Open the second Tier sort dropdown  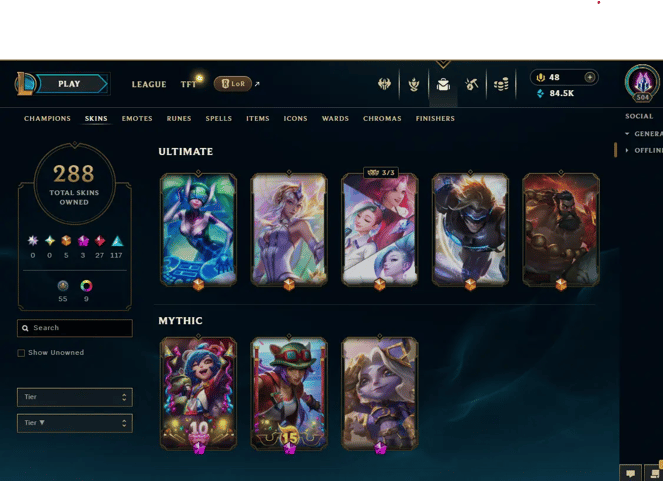(x=75, y=423)
